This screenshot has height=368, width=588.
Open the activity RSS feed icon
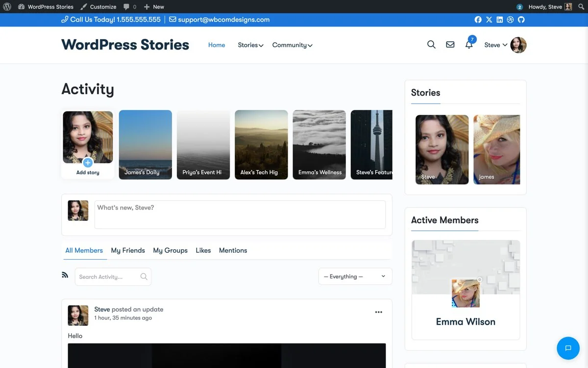click(x=65, y=275)
